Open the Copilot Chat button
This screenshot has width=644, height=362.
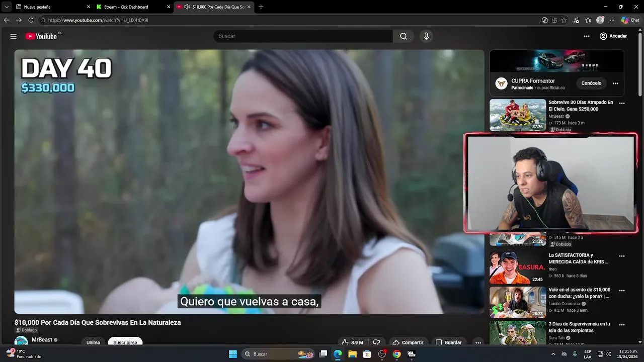(630, 20)
